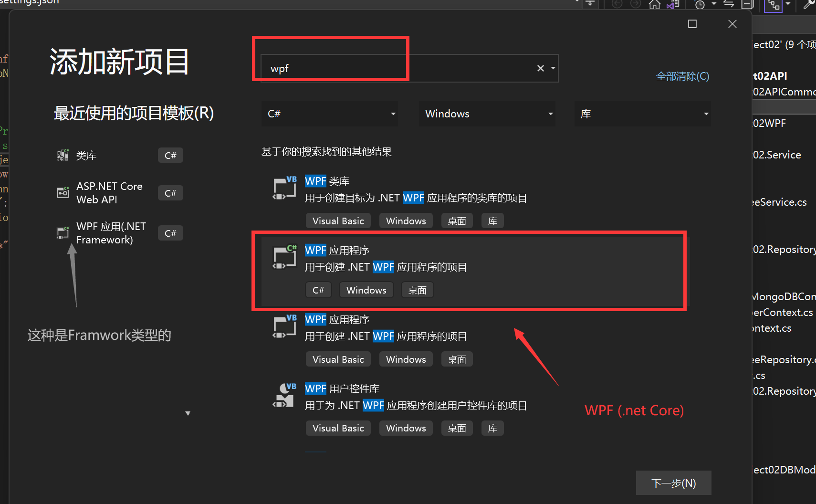Viewport: 816px width, 504px height.
Task: Select the ASP.NET Core Web API recent template
Action: click(x=120, y=193)
